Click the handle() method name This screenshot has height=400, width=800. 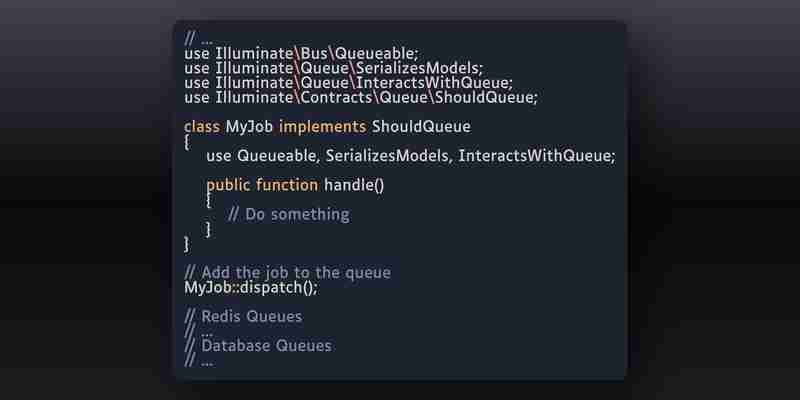point(354,185)
